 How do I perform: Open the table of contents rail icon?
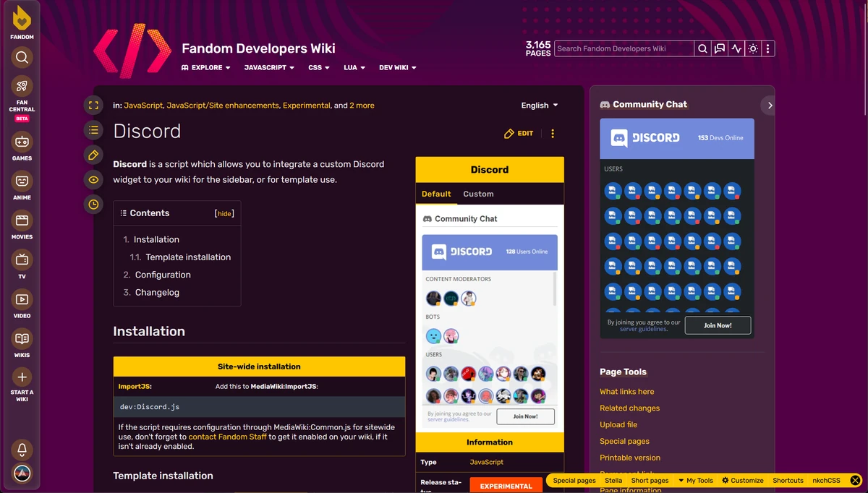tap(93, 130)
